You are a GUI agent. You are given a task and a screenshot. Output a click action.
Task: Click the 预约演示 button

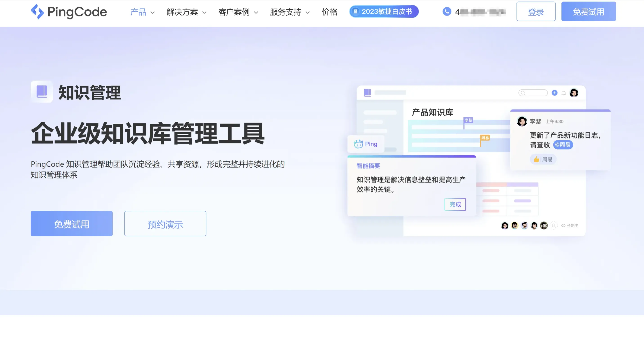165,223
